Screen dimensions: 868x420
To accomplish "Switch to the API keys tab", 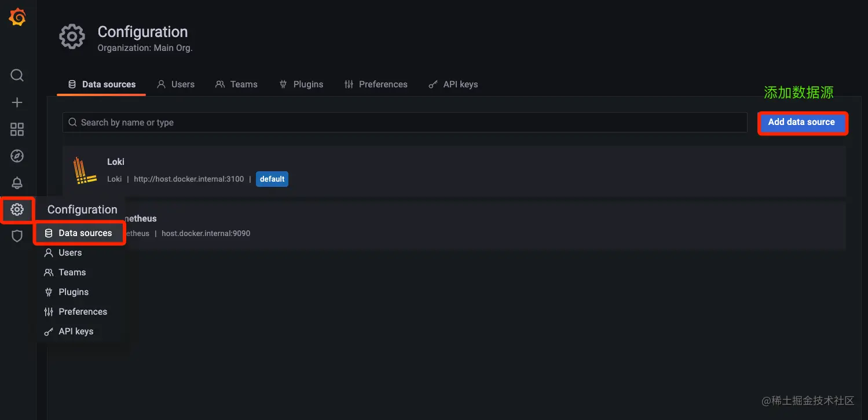I will tap(453, 84).
